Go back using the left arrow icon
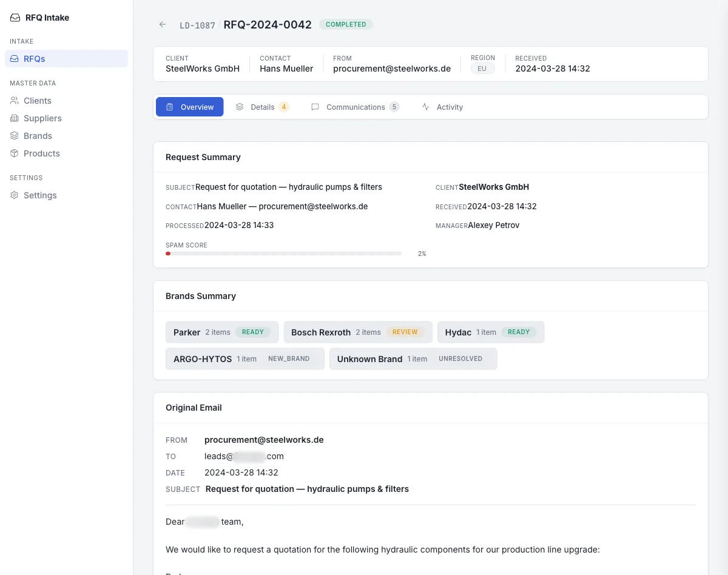Screen dimensions: 728x575 (163, 25)
